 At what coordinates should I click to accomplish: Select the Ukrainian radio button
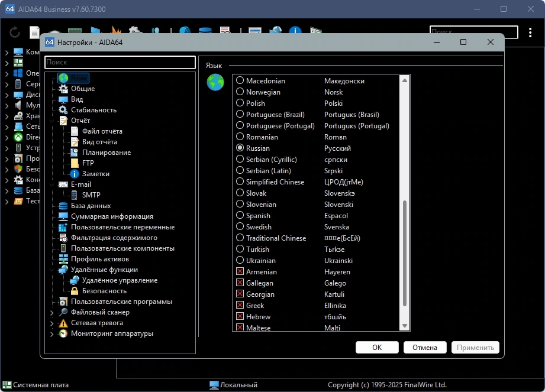(x=240, y=260)
